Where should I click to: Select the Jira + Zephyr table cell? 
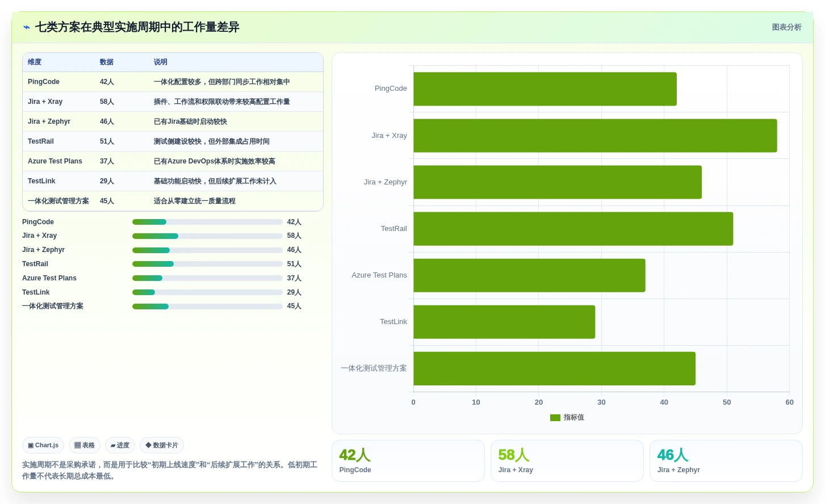(x=49, y=121)
